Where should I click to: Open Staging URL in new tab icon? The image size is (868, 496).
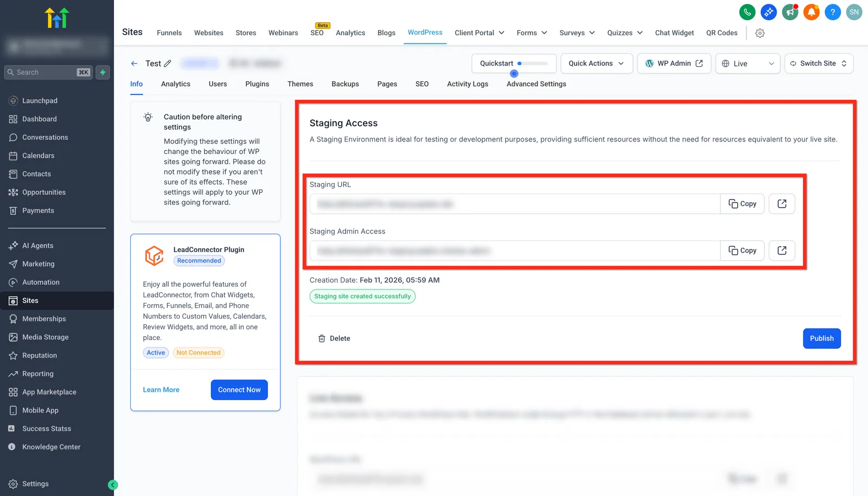point(782,204)
